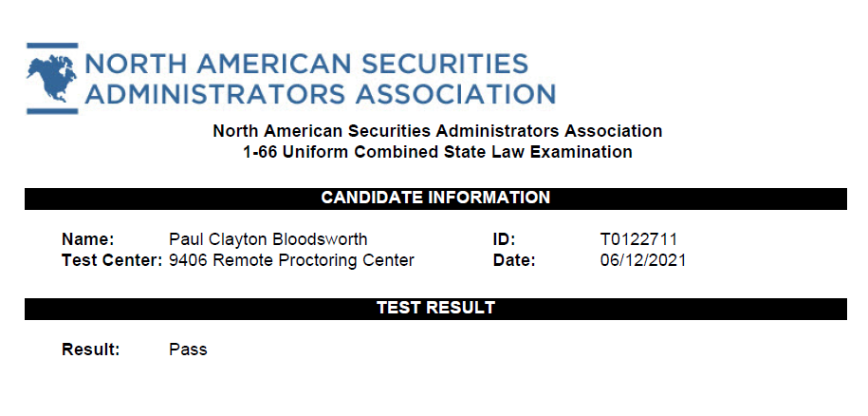
Task: Select the association name heading line
Action: (x=437, y=131)
